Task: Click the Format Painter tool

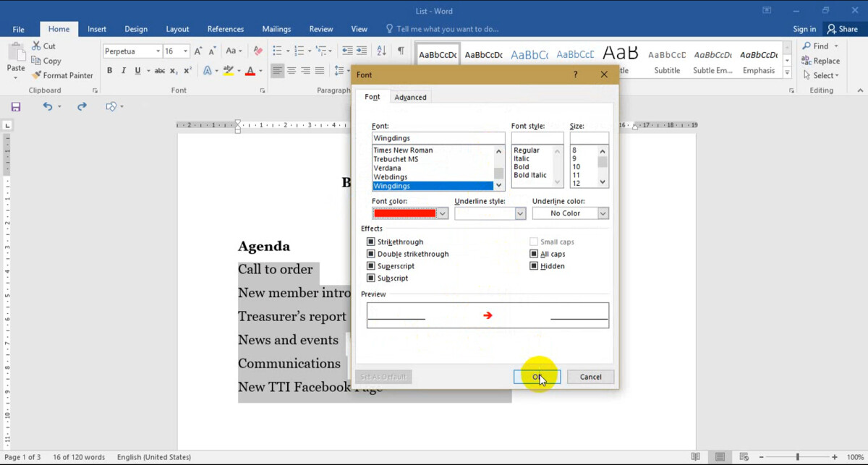Action: coord(62,75)
